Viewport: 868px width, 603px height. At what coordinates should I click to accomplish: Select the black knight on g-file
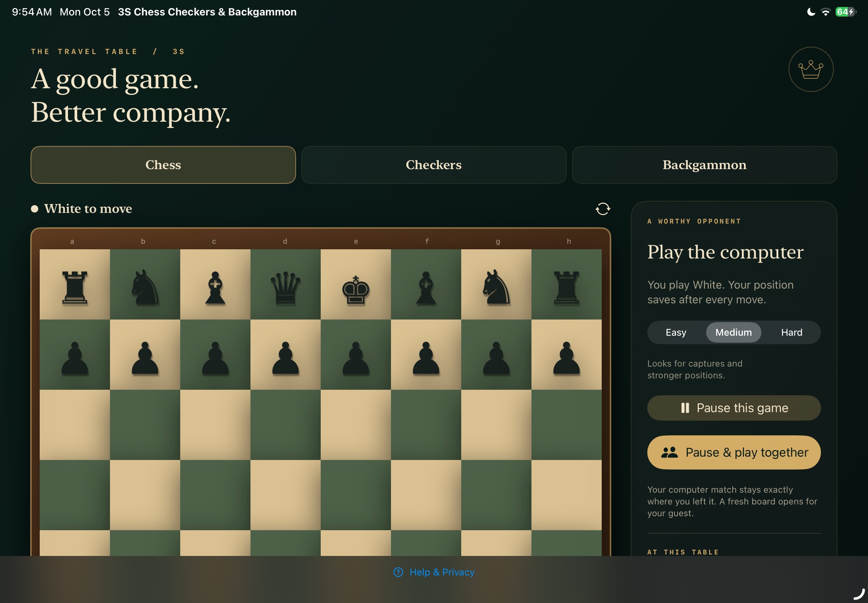click(496, 287)
